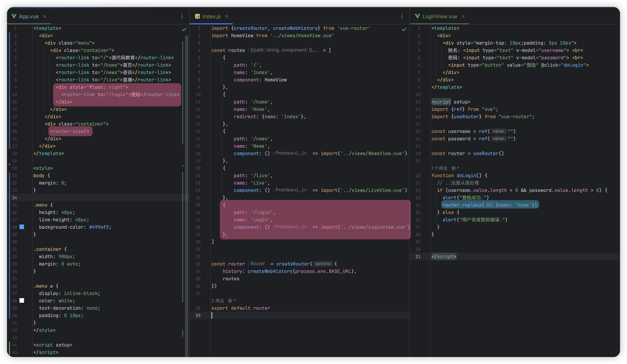The image size is (627, 364).
Task: Click the Vue icon on App.vue tab
Action: [x=14, y=16]
